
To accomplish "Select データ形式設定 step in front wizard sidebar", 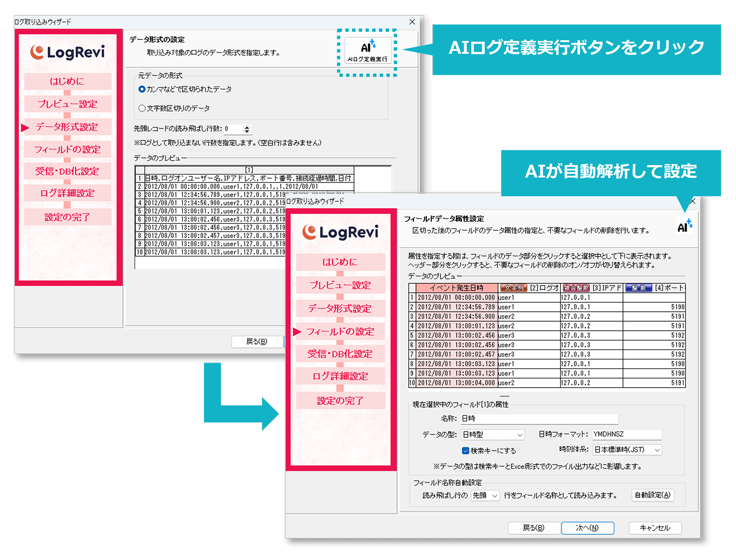I will coord(340,308).
